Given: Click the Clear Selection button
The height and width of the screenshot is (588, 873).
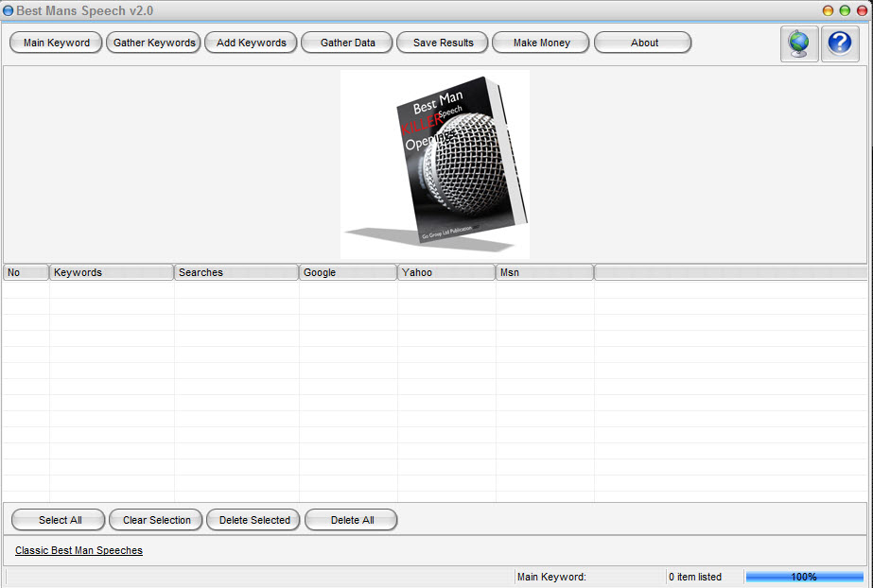Looking at the screenshot, I should [x=156, y=520].
